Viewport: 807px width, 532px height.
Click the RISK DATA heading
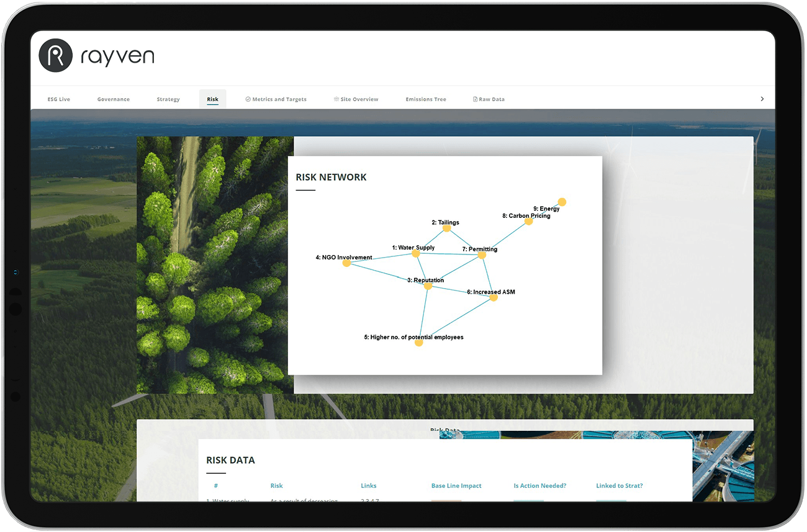coord(230,460)
